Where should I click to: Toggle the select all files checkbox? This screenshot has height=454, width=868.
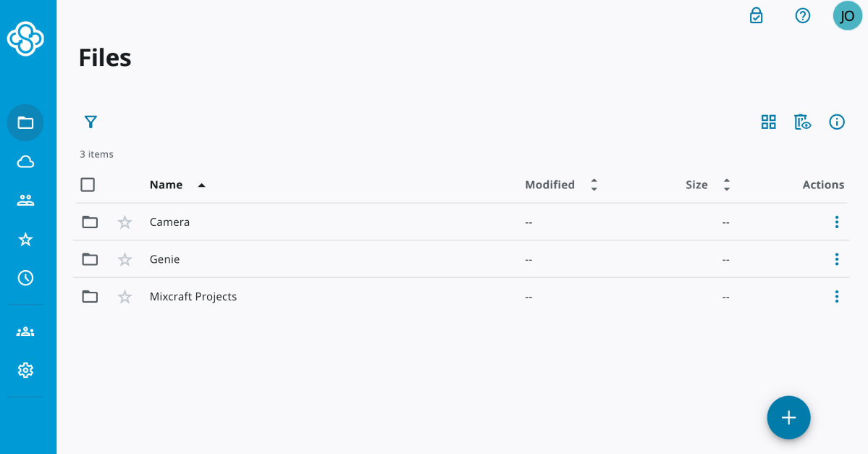pyautogui.click(x=88, y=185)
